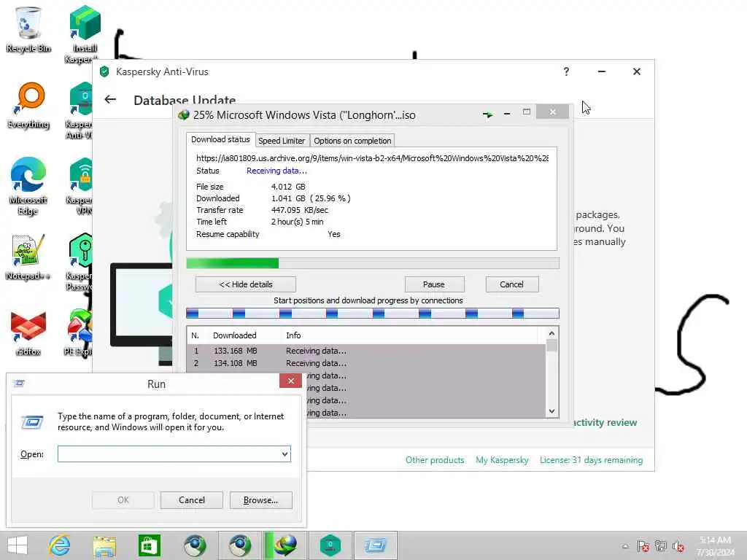
Task: Minimize the download progress window
Action: pyautogui.click(x=507, y=114)
